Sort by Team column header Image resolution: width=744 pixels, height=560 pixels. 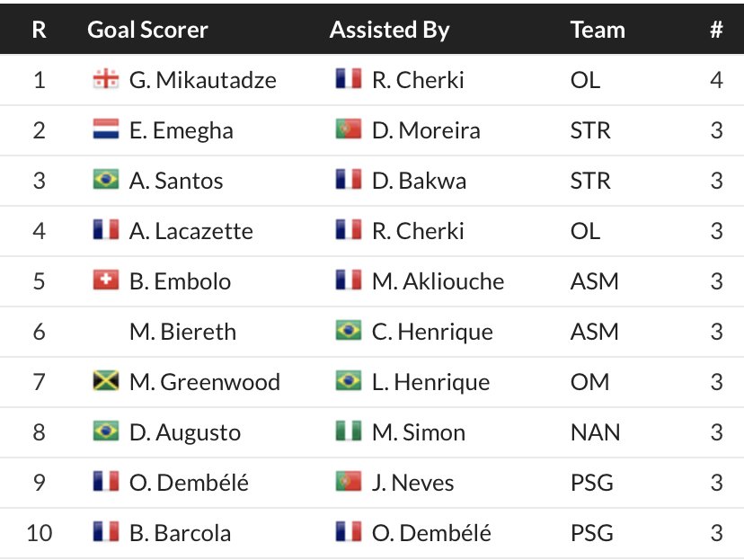598,30
